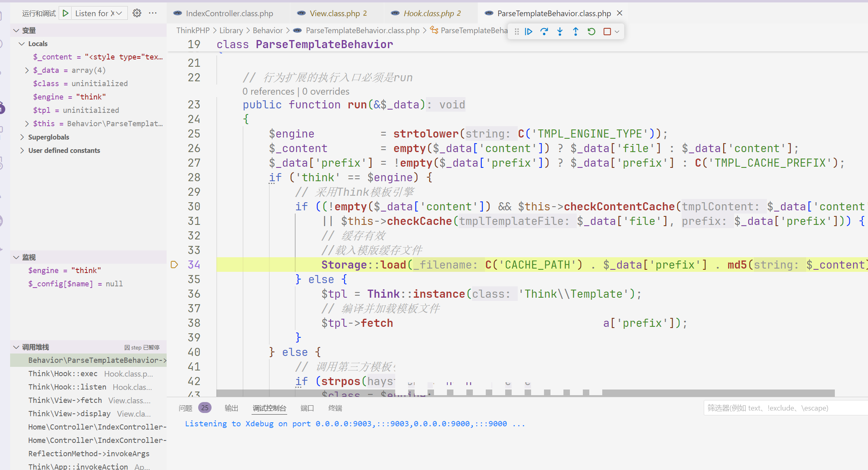Click the Step Out debug icon
The height and width of the screenshot is (470, 868).
click(x=576, y=32)
